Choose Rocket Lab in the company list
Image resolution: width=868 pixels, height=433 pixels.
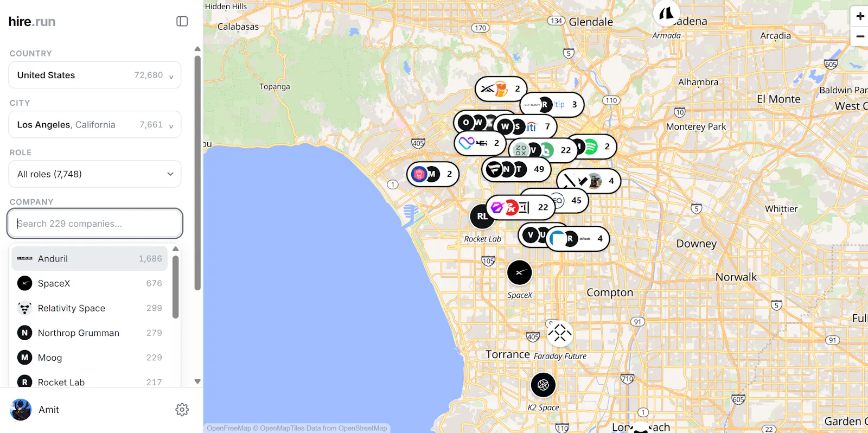tap(90, 382)
